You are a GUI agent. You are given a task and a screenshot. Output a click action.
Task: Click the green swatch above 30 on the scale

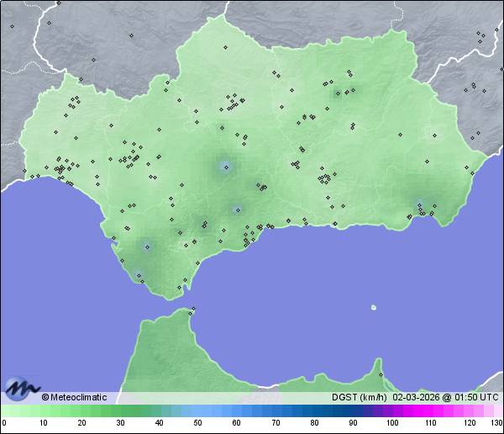pyautogui.click(x=120, y=410)
